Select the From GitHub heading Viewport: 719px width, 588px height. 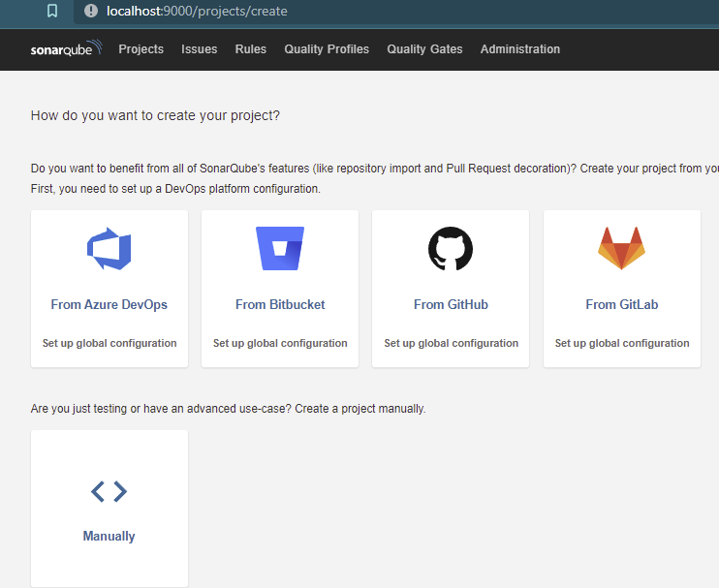[x=451, y=304]
